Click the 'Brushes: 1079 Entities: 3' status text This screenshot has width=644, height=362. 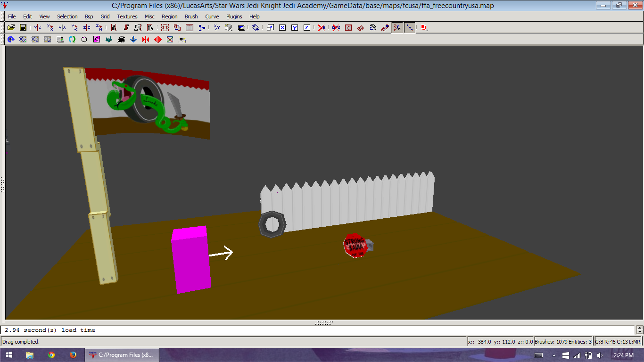563,342
